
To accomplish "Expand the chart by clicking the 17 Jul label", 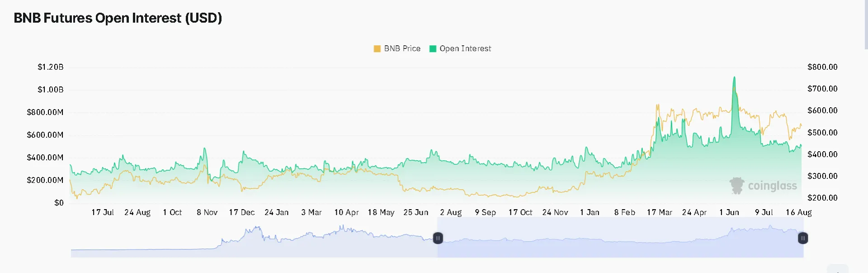I will pyautogui.click(x=102, y=212).
